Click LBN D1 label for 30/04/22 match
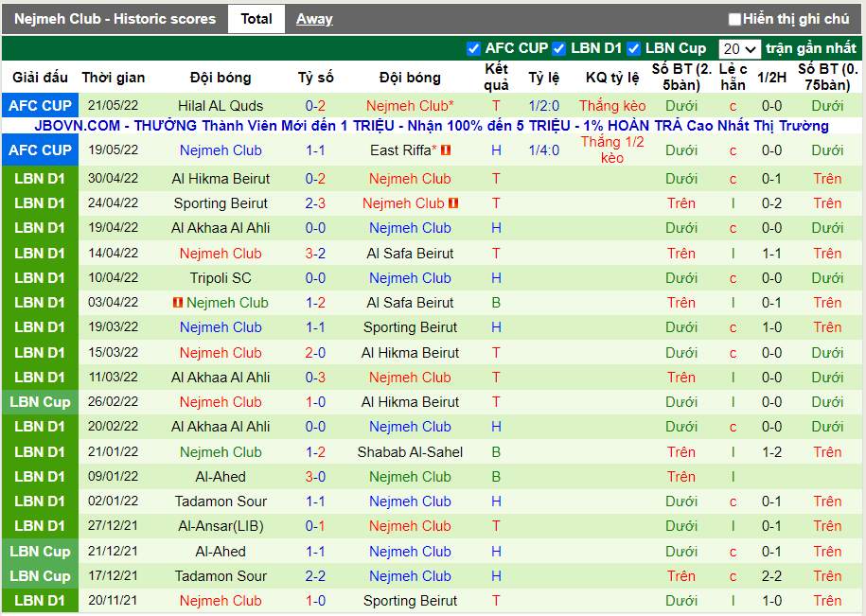The width and height of the screenshot is (866, 616). pos(41,179)
